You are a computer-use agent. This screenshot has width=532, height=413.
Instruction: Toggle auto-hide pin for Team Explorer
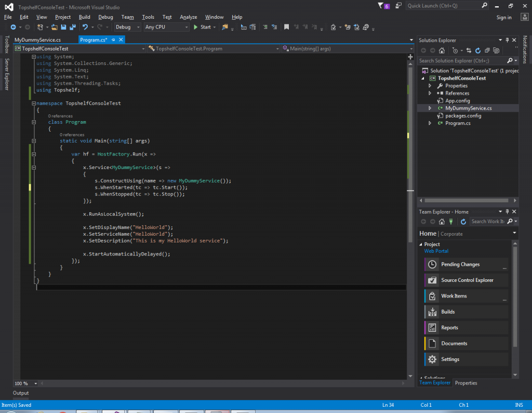(x=507, y=212)
